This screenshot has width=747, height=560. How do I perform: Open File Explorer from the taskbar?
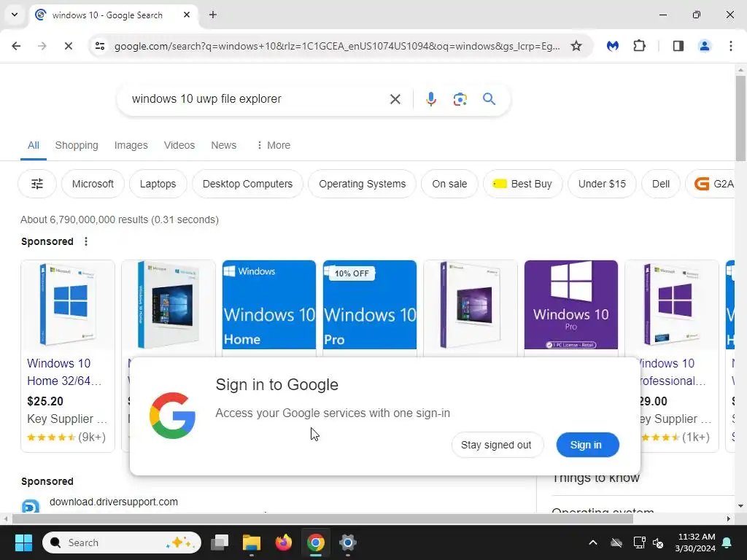pos(252,542)
